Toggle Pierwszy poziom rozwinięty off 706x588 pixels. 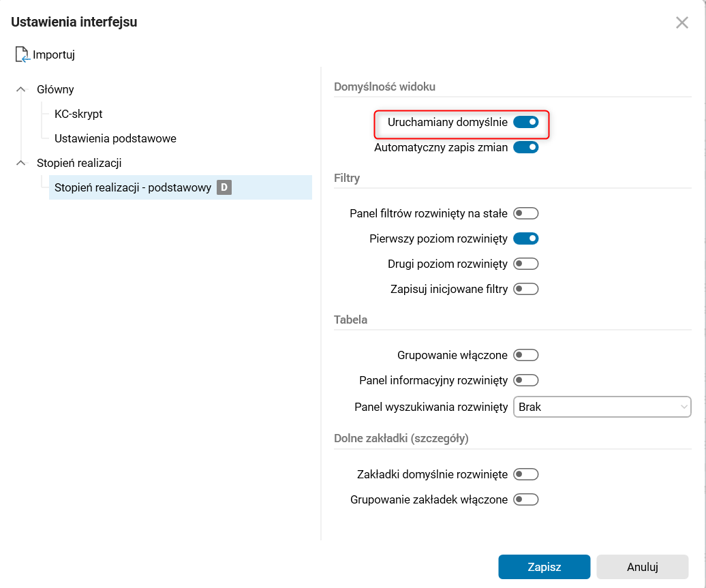[525, 238]
